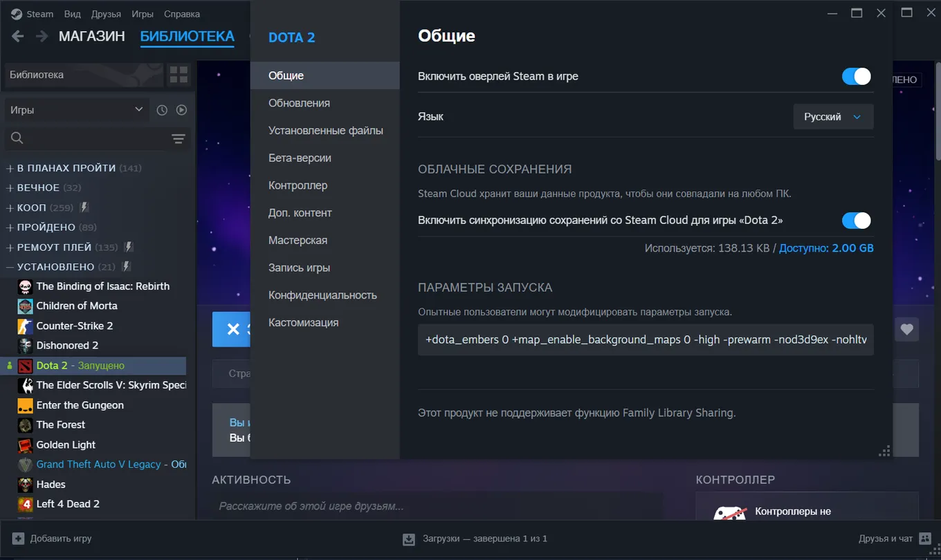The width and height of the screenshot is (941, 560).
Task: Toggle Steam Cloud sync for Dota 2
Action: coord(857,221)
